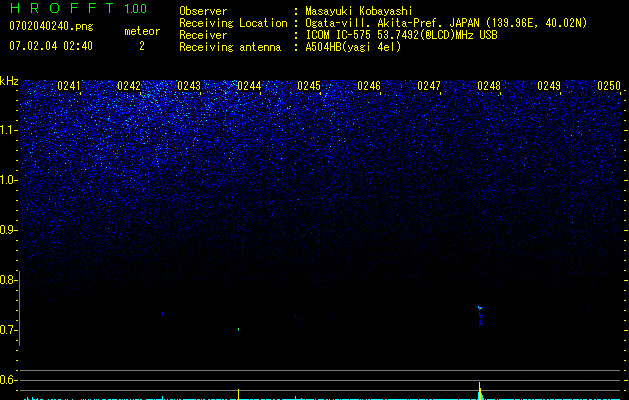Click the 0250 time marker

coord(609,86)
